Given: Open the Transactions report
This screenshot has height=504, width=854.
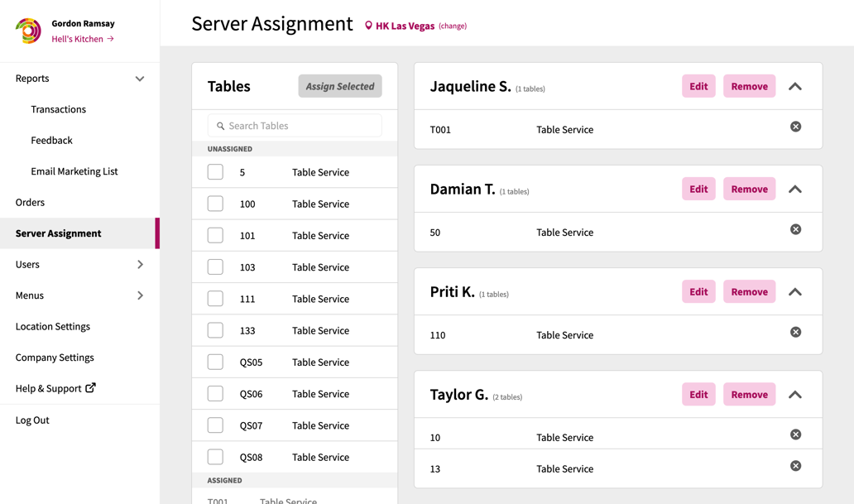Looking at the screenshot, I should coord(58,108).
